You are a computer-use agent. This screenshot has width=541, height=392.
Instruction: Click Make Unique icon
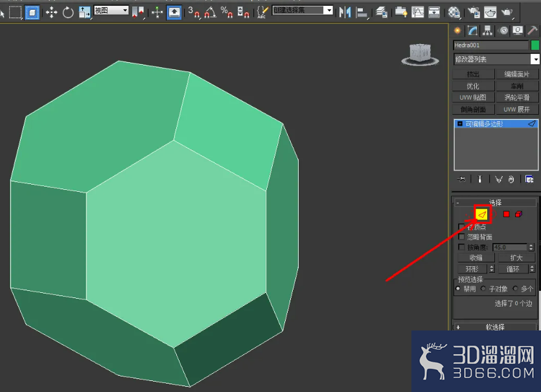pos(498,179)
